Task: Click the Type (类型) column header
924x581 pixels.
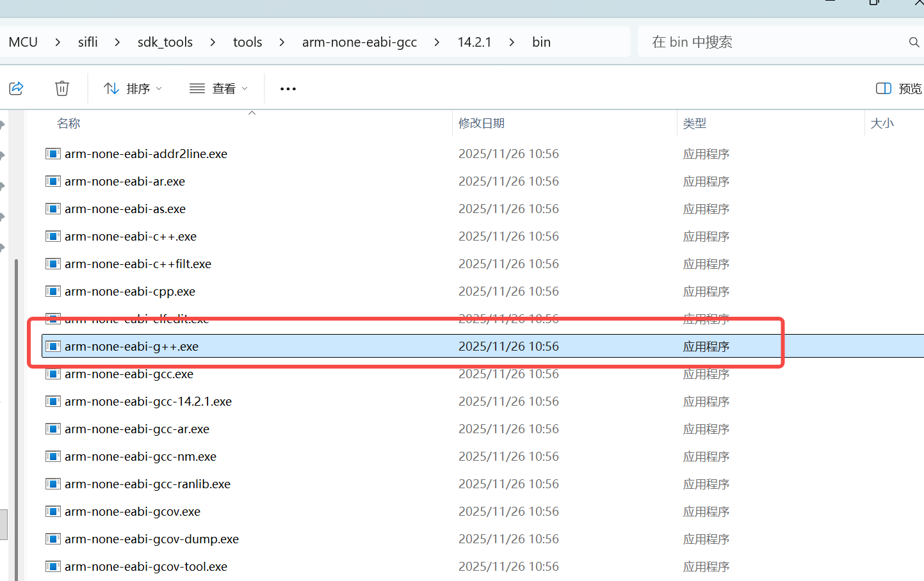Action: (695, 123)
